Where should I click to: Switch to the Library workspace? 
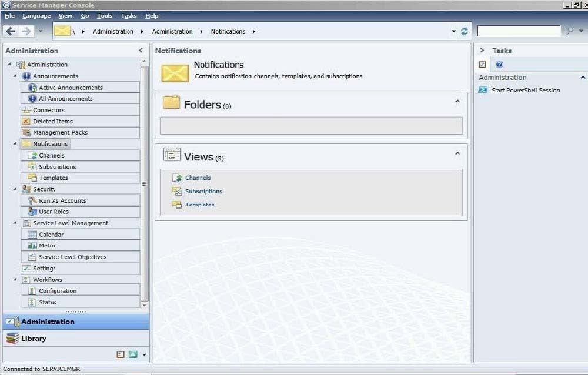tap(76, 338)
